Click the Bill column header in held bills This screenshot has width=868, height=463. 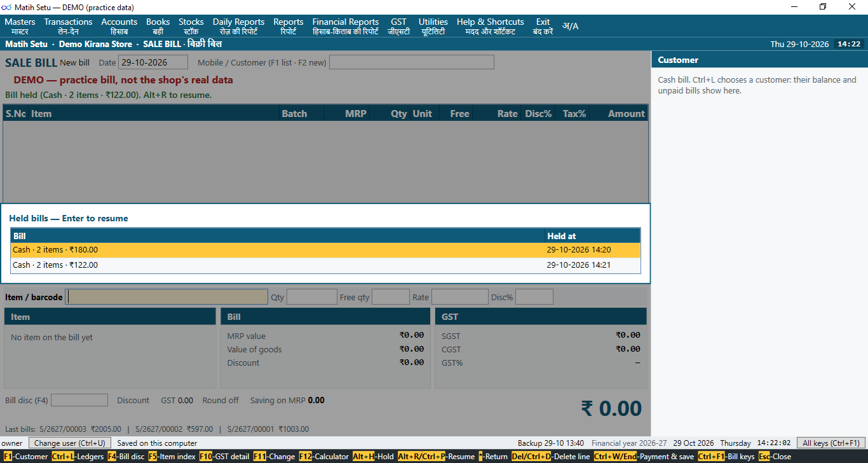(278, 235)
